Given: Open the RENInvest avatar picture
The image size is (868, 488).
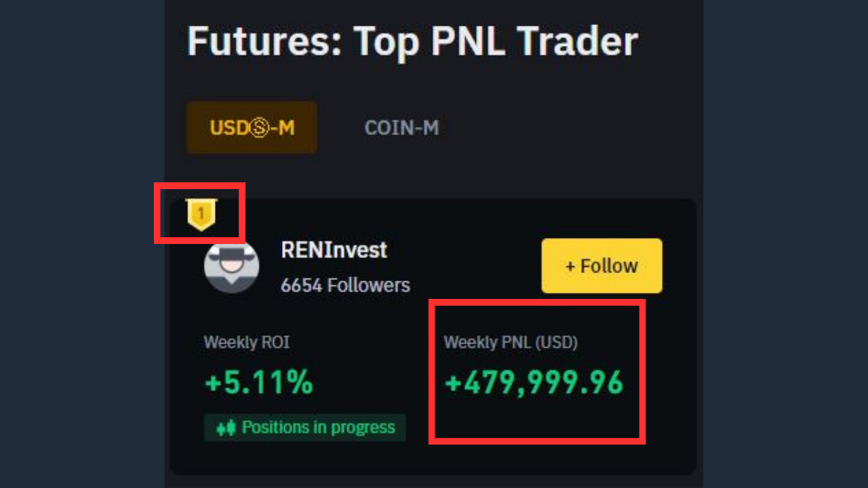Looking at the screenshot, I should pyautogui.click(x=231, y=266).
